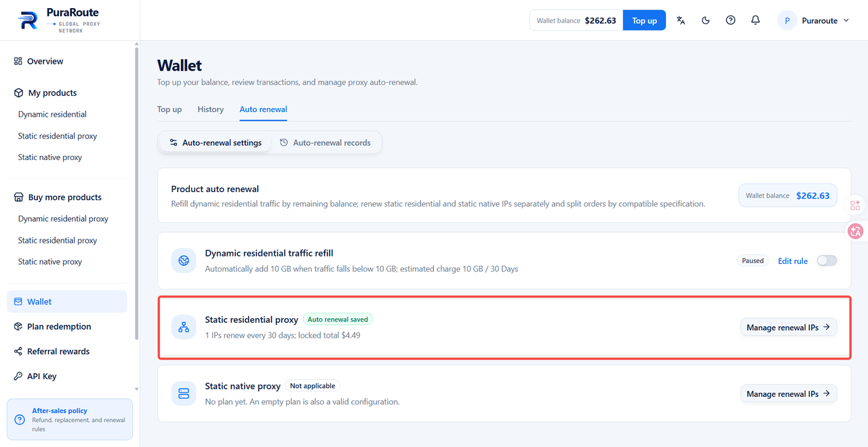The width and height of the screenshot is (868, 447).
Task: Open Static residential proxy under Buy more products
Action: click(58, 241)
